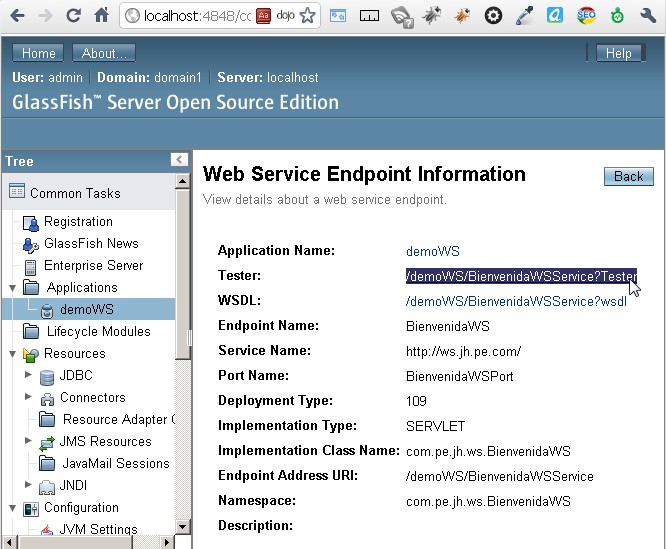Click the Registration tree icon
The width and height of the screenshot is (666, 549).
[x=31, y=223]
